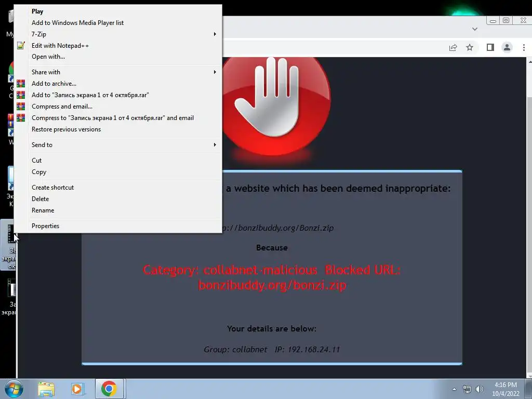
Task: Click WinRAR icon beside Add to archive
Action: [x=21, y=84]
